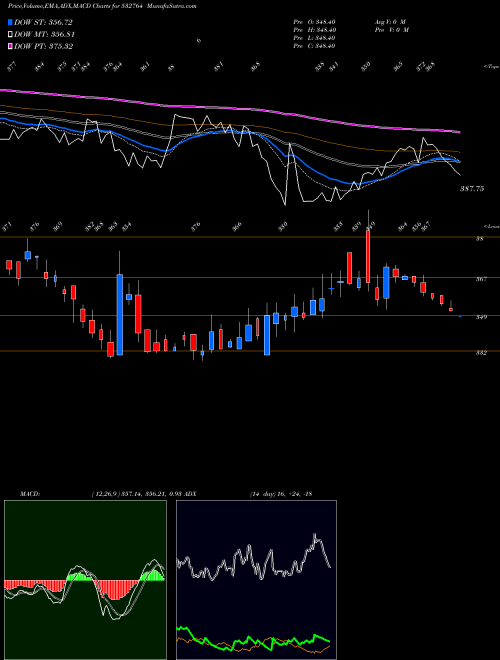Click the 367 price axis label
500x660 pixels.
coord(481,279)
